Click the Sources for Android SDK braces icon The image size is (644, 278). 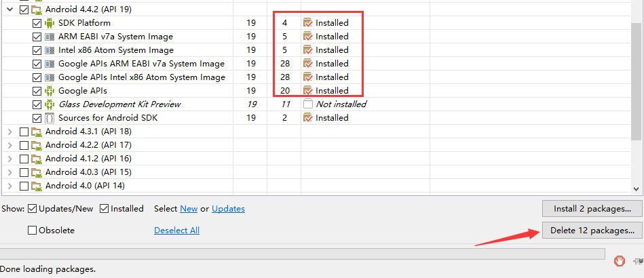pyautogui.click(x=50, y=118)
